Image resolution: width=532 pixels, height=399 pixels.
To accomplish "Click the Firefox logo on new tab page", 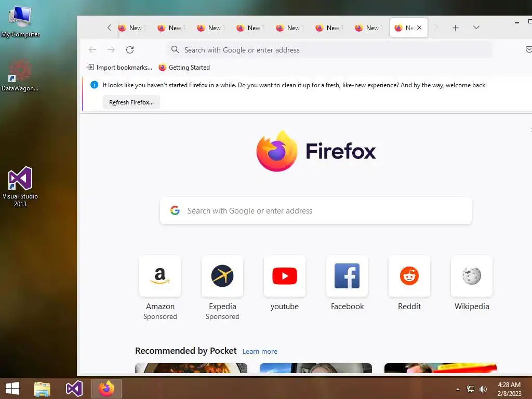I will click(x=316, y=151).
